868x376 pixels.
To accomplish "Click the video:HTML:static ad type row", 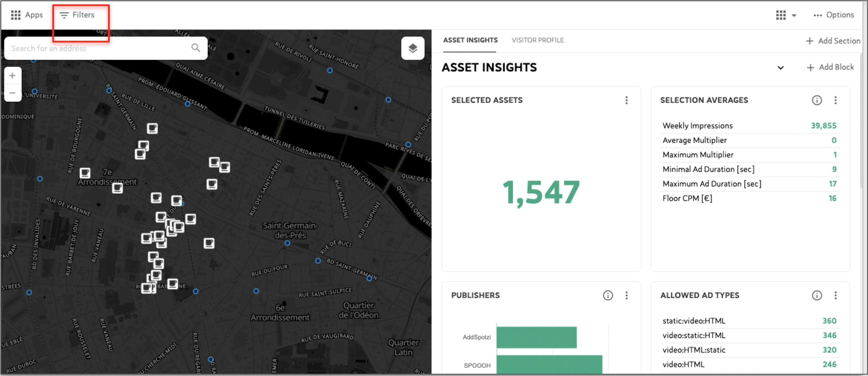I will pos(749,350).
